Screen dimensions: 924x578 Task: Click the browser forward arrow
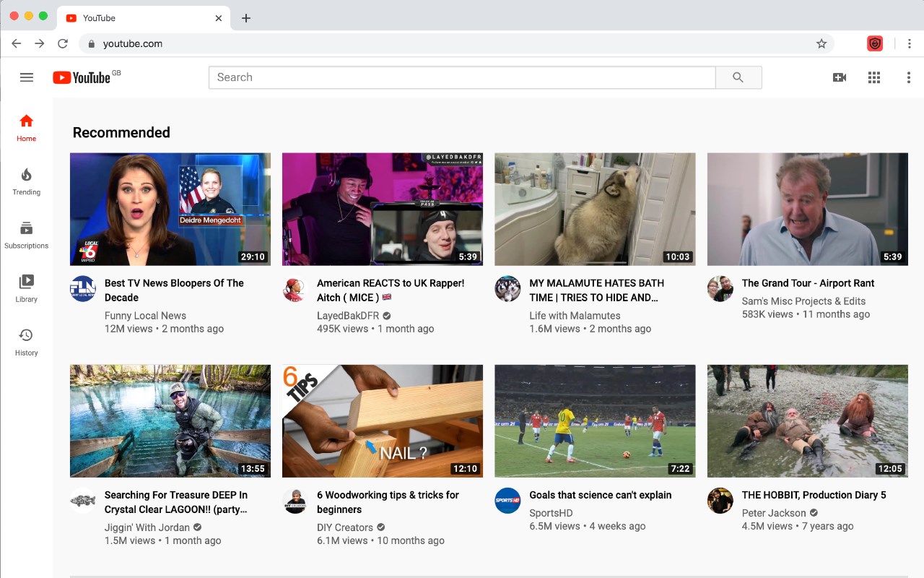tap(40, 43)
